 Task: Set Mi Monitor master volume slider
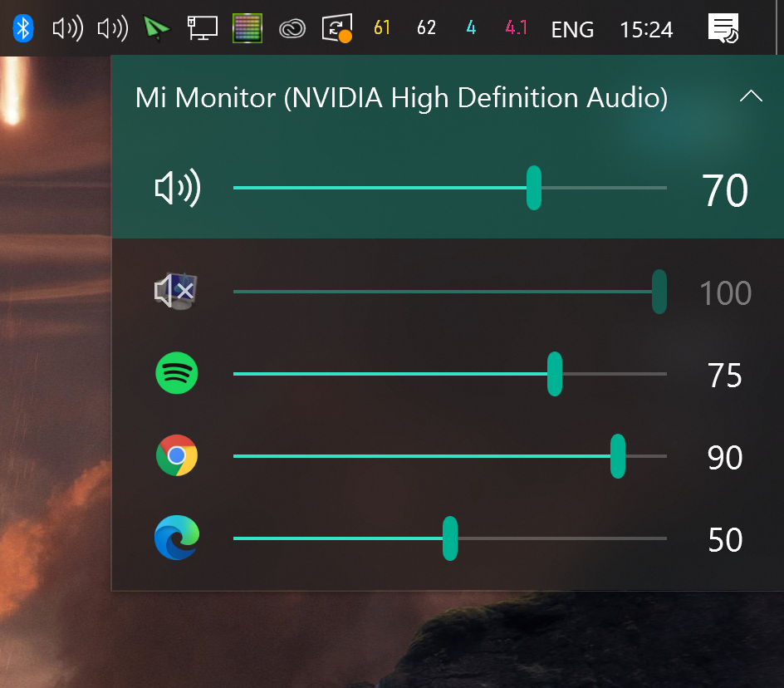click(x=450, y=188)
